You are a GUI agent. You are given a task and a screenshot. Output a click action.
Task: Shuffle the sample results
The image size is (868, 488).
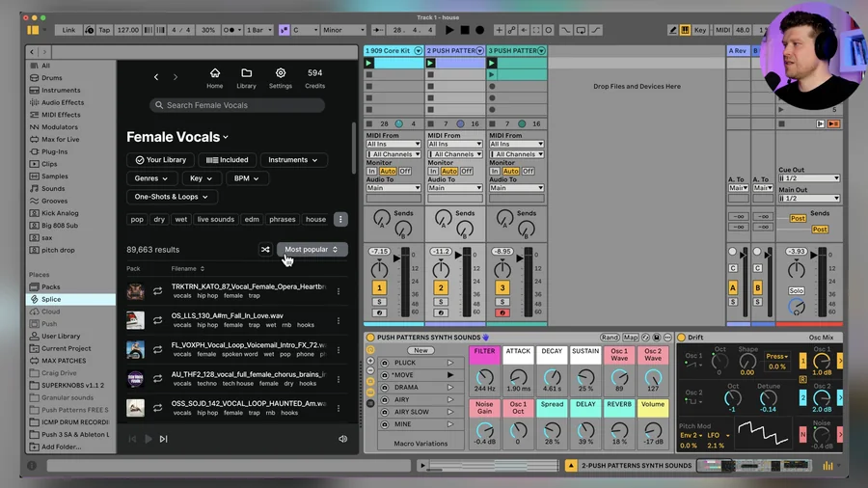(x=266, y=250)
